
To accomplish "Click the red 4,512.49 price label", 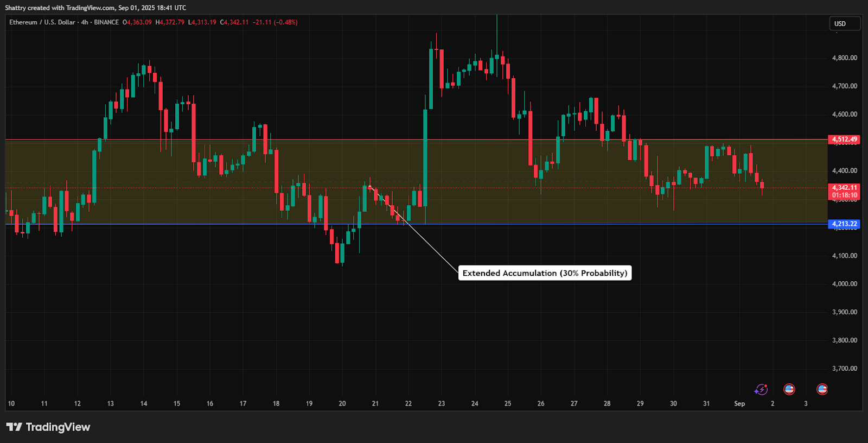I will coord(844,140).
